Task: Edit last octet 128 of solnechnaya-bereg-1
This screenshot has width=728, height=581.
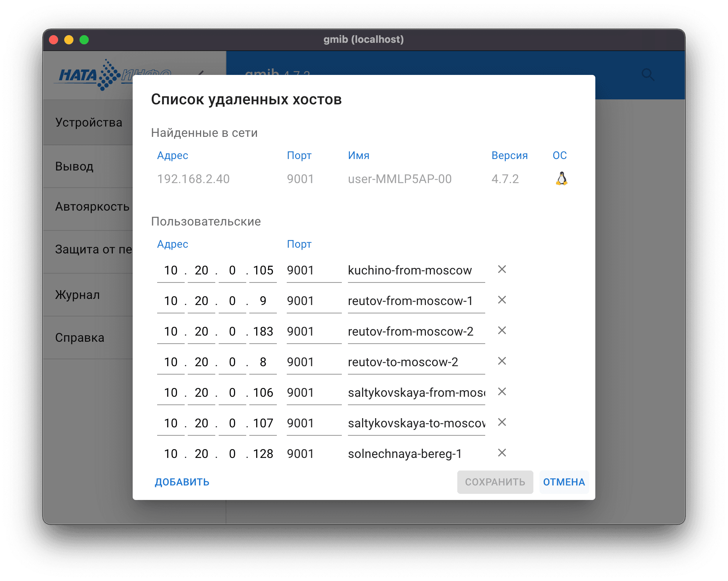Action: pos(263,454)
